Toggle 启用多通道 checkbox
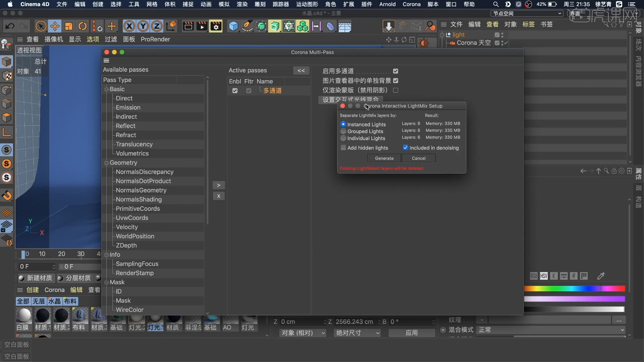 (x=396, y=71)
